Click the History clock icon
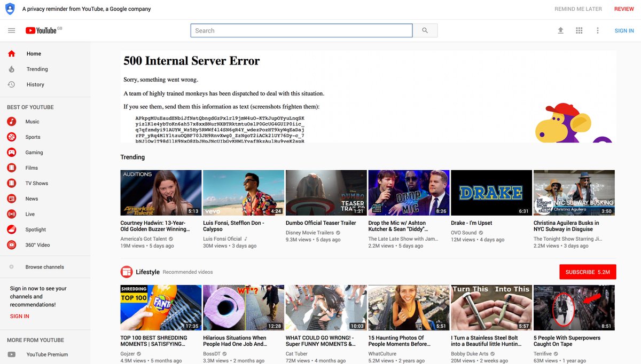The width and height of the screenshot is (641, 364). pos(12,84)
